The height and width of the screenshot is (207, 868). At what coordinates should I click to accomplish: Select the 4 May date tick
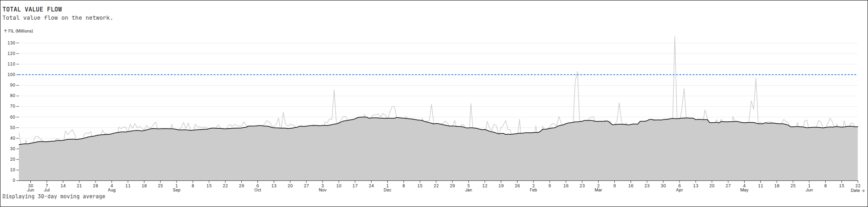coord(744,188)
